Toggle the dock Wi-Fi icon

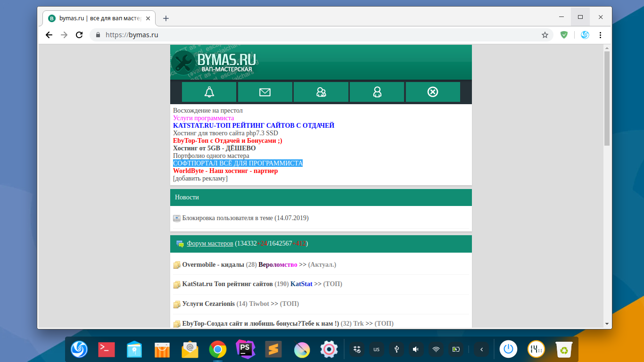tap(436, 349)
